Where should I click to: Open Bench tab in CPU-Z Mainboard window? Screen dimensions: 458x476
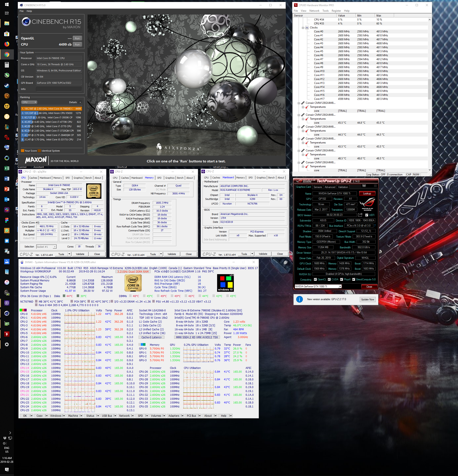point(272,178)
